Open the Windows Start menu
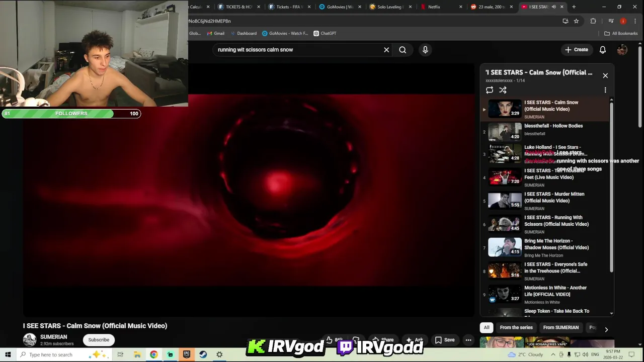The height and width of the screenshot is (362, 644). [x=8, y=354]
